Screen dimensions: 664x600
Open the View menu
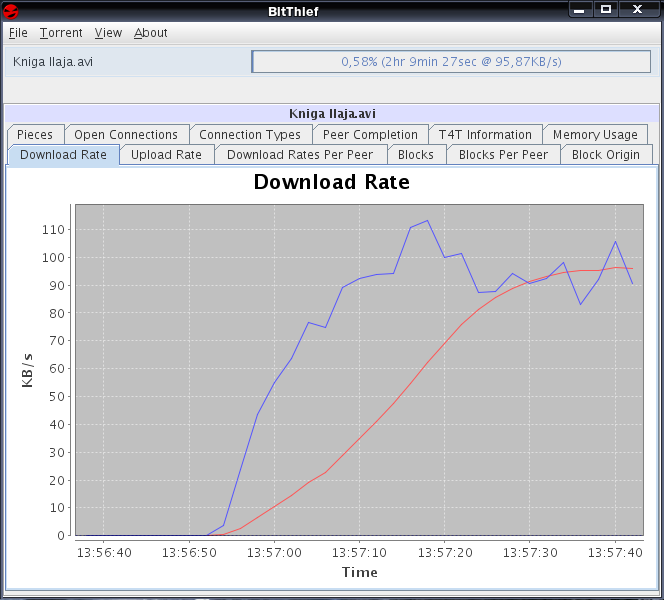click(x=108, y=33)
